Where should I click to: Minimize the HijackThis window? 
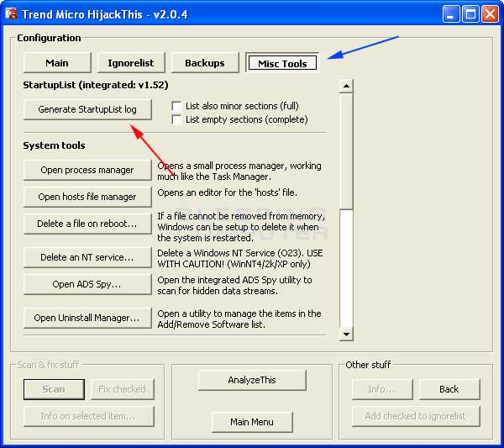tap(450, 14)
